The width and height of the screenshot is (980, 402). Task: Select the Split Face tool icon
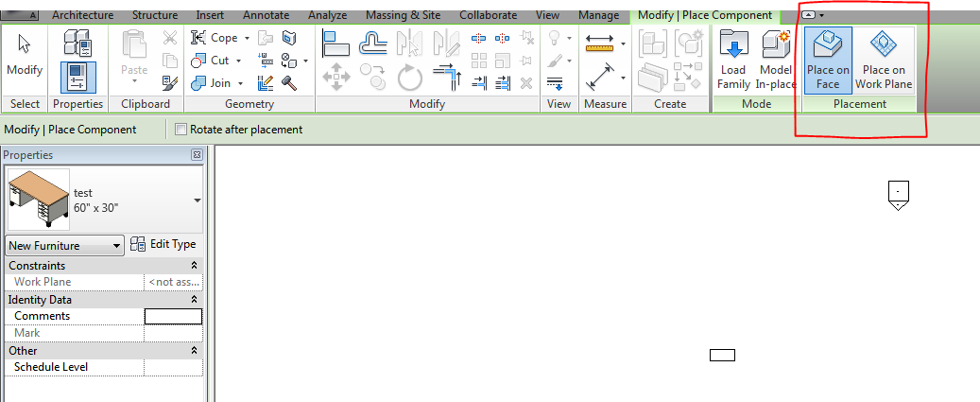(x=289, y=38)
